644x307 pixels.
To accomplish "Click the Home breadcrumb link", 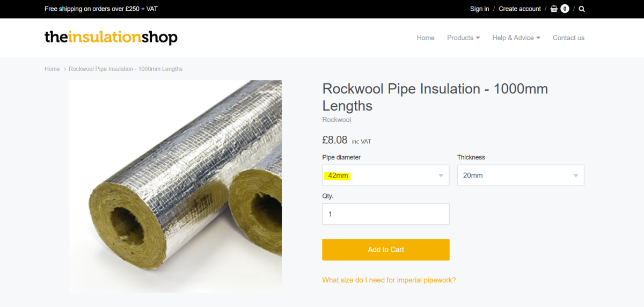I will point(52,69).
